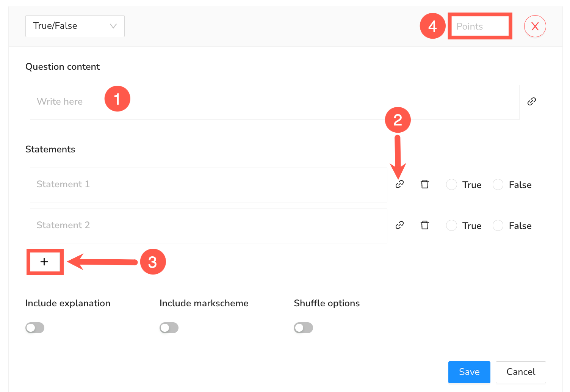Click the attachment link icon for Statement 2
The height and width of the screenshot is (392, 570).
tap(399, 225)
